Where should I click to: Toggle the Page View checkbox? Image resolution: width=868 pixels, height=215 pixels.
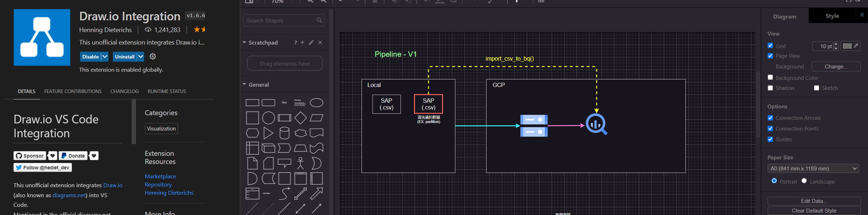tap(770, 56)
